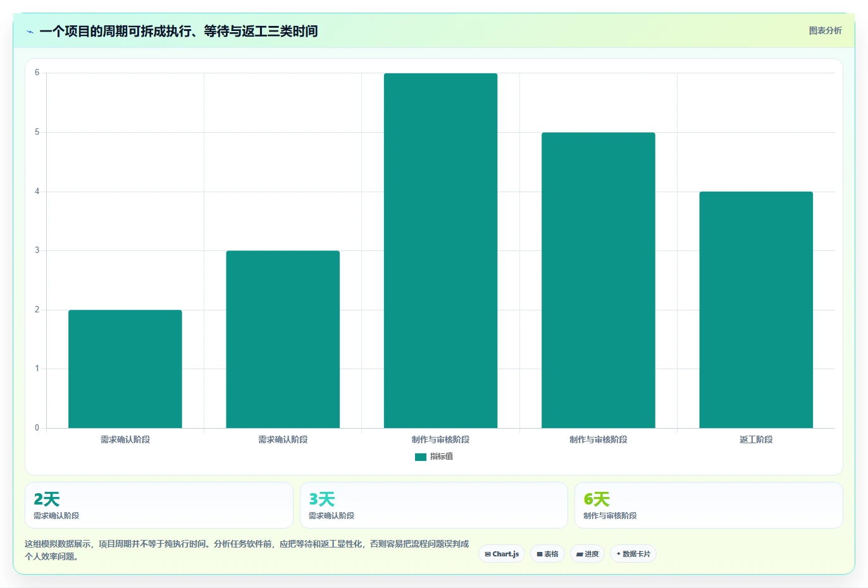This screenshot has height=588, width=868.
Task: Click the 返工阶段 x-axis label
Action: [756, 439]
